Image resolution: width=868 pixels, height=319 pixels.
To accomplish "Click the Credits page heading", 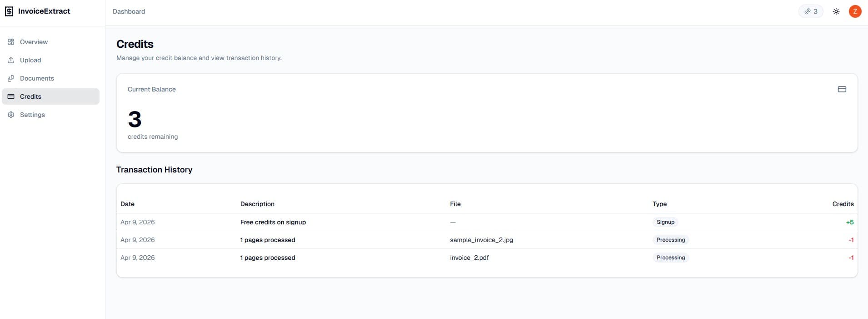I will point(135,44).
